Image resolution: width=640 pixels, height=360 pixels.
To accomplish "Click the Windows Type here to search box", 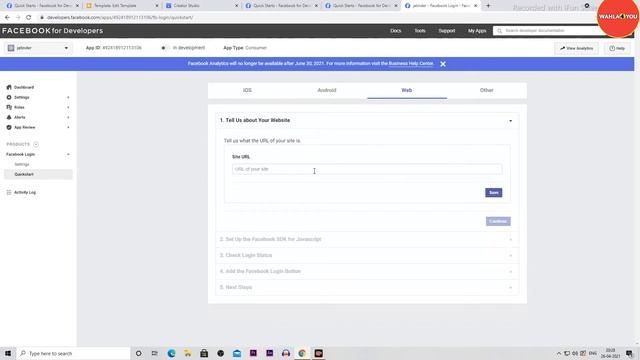I will tap(73, 353).
